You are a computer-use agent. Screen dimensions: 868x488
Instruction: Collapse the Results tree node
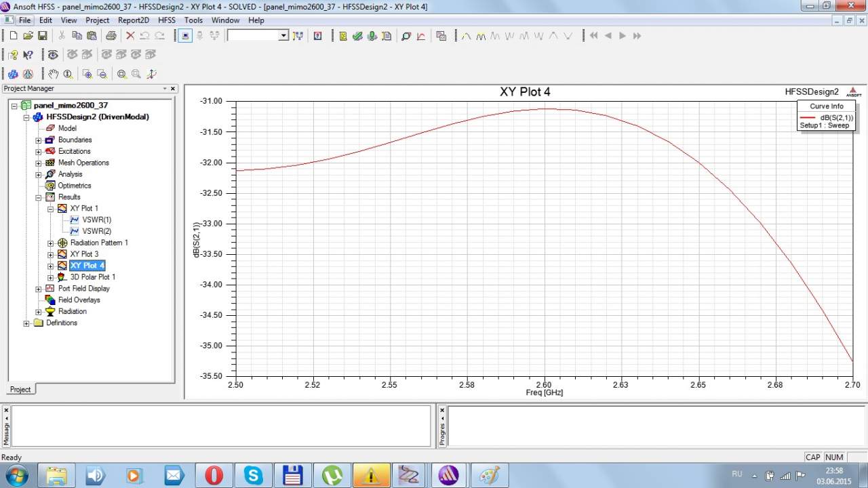point(39,197)
